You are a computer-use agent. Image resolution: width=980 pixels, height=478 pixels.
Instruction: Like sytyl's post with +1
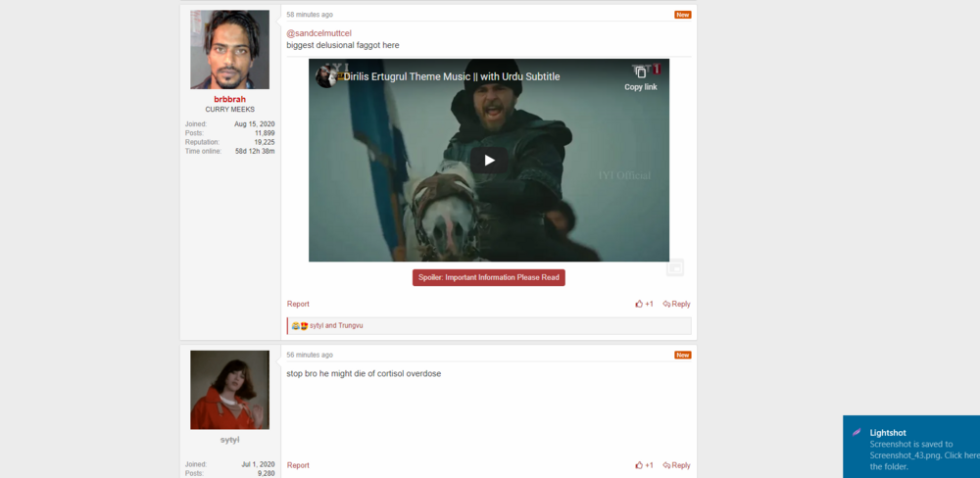645,465
